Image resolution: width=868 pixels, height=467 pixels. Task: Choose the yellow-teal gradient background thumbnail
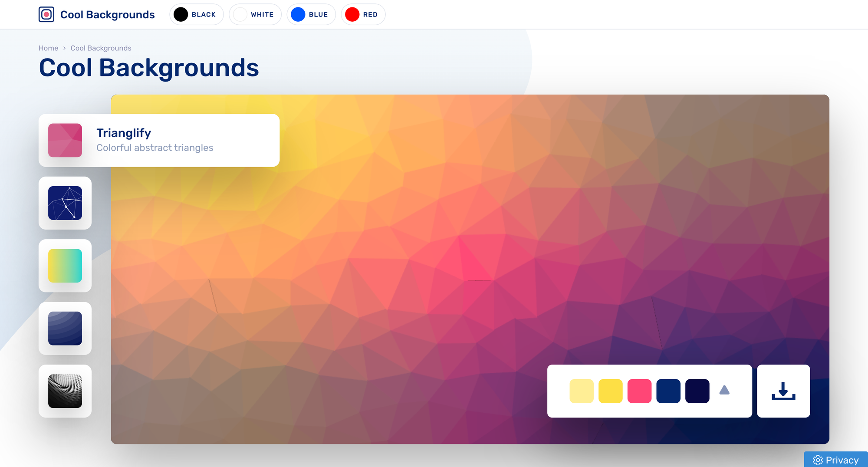(x=65, y=266)
